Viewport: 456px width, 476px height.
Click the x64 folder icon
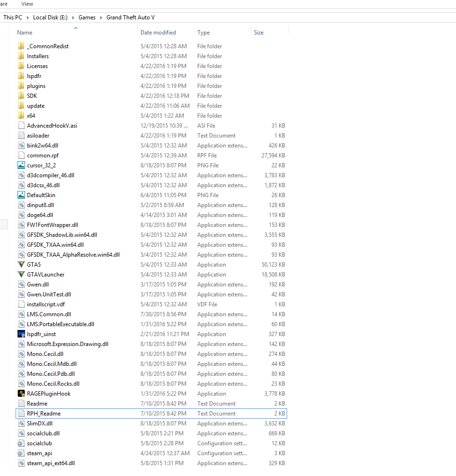point(21,116)
